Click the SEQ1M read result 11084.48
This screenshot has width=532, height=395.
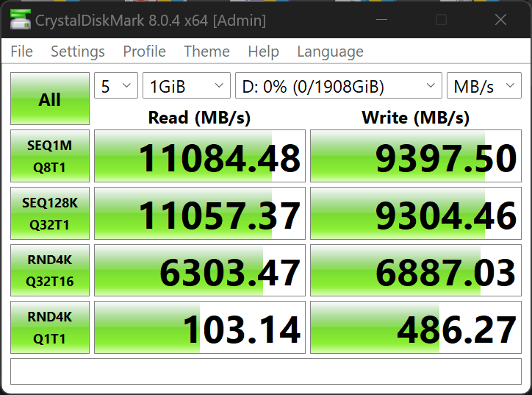[200, 156]
